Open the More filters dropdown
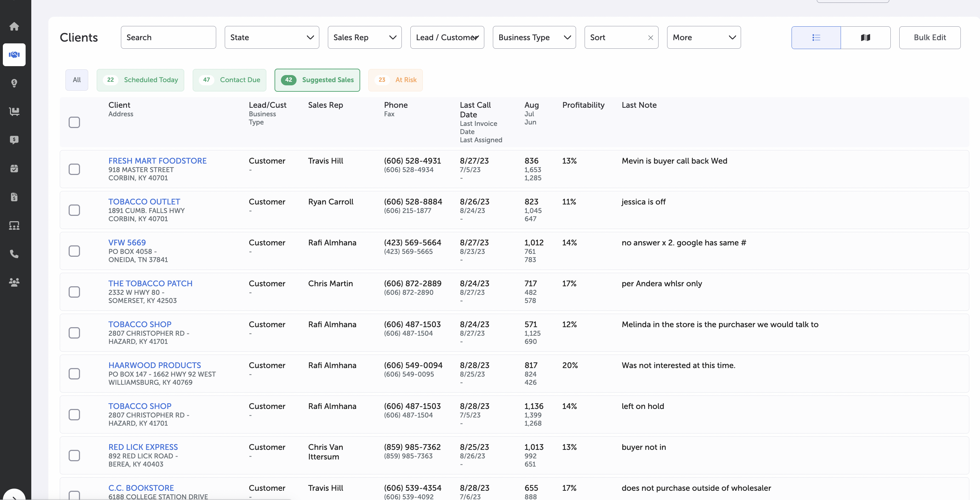This screenshot has height=500, width=980. [x=703, y=37]
